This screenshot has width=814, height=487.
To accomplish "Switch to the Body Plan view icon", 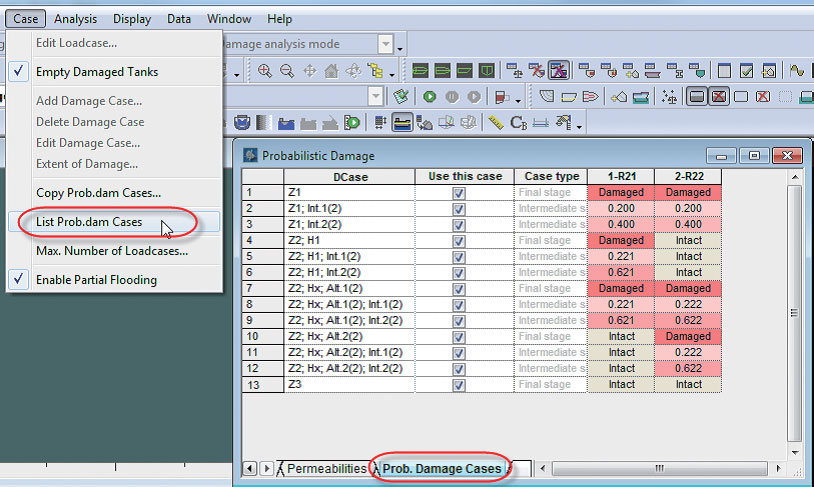I will [486, 71].
